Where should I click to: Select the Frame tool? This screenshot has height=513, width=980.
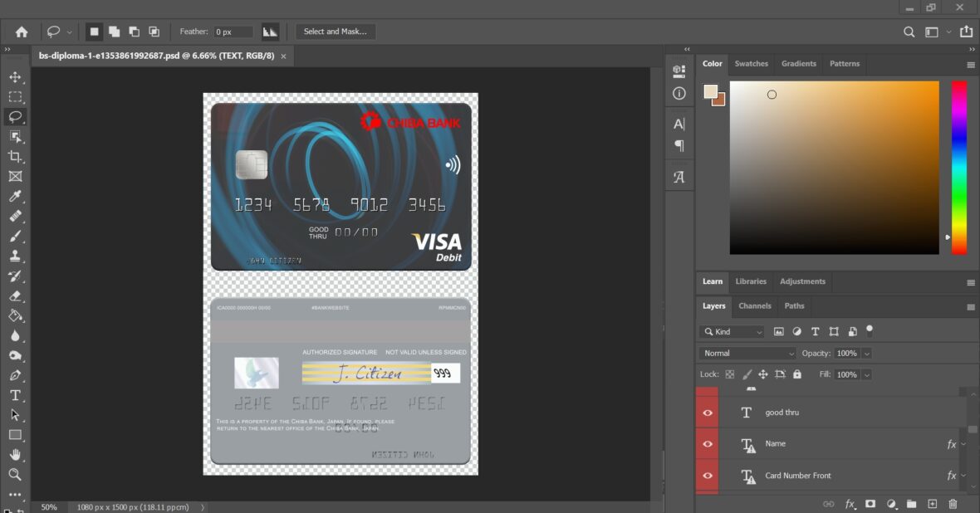tap(15, 177)
